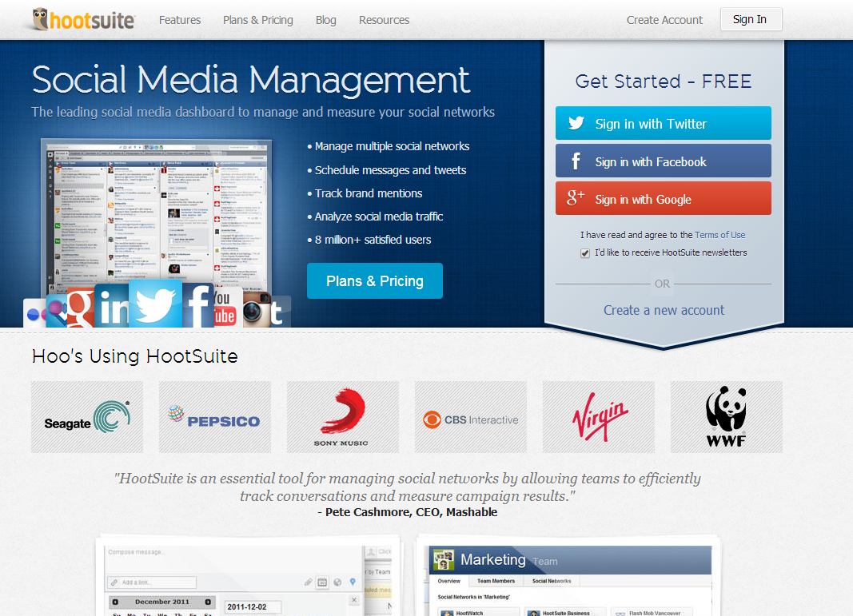Click the blue location pin icon
The image size is (853, 616).
(353, 582)
